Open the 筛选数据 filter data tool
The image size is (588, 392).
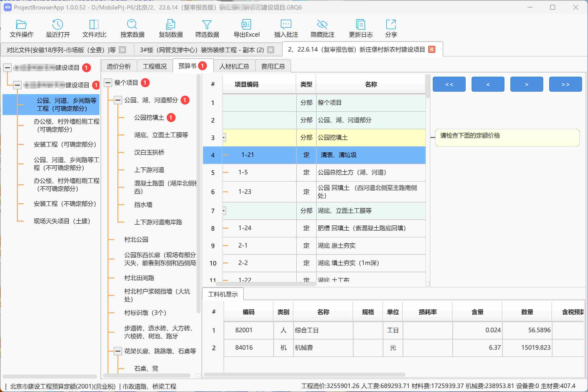coord(207,28)
